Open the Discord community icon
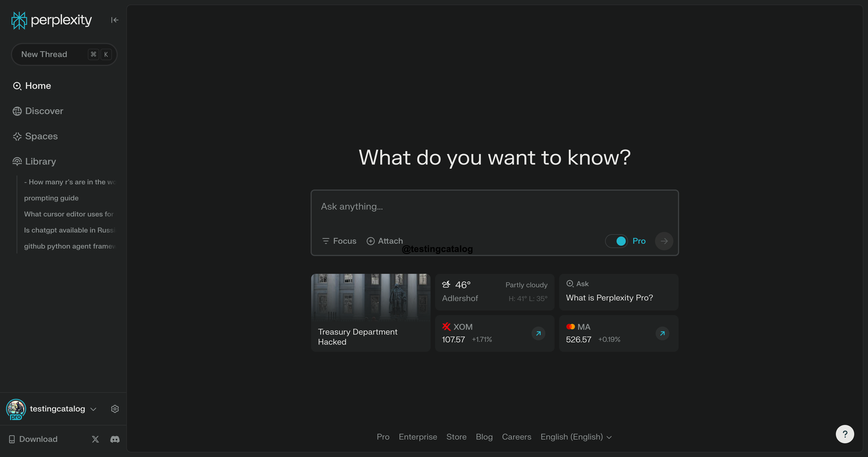This screenshot has height=457, width=868. click(x=115, y=439)
